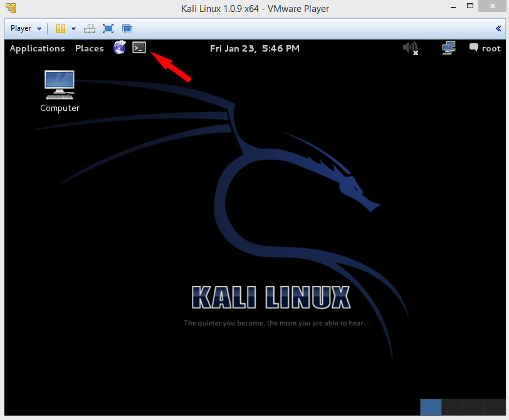Switch to the third workspace
Screen dimensions: 509x420
point(473,407)
